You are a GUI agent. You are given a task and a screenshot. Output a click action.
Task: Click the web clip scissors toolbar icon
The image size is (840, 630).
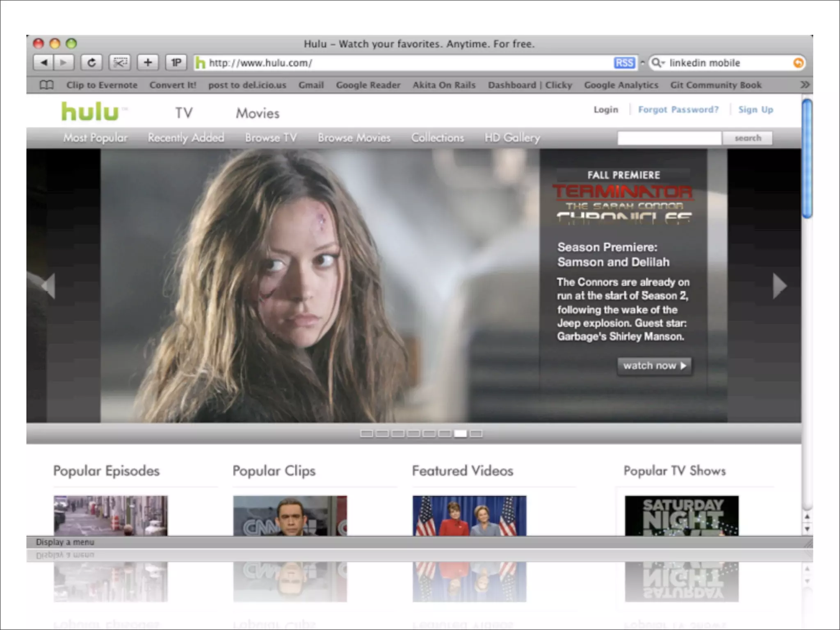[120, 62]
